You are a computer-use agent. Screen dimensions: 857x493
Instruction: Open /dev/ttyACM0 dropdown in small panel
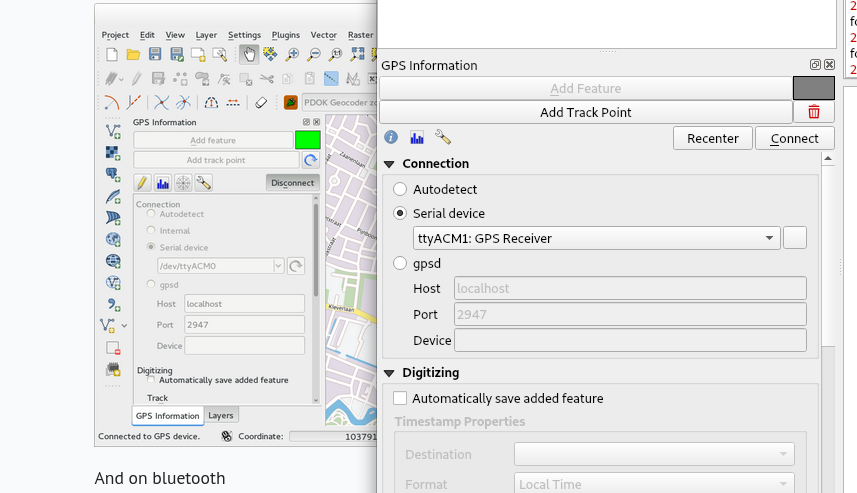click(220, 266)
